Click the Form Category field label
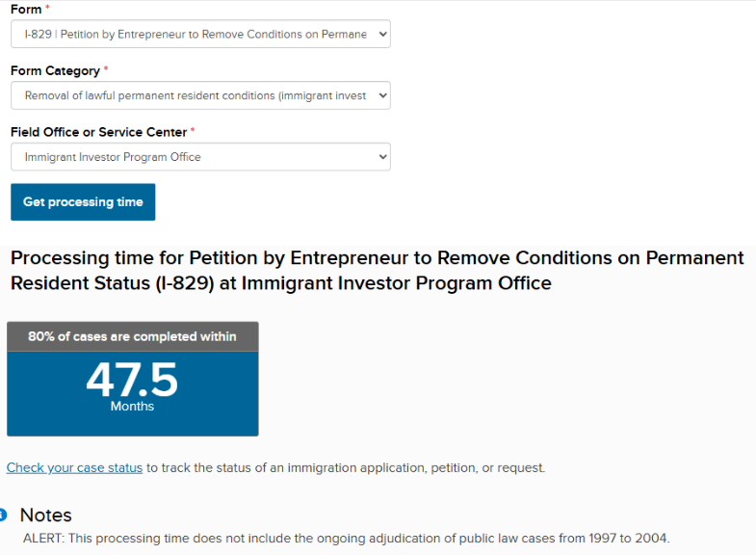This screenshot has height=555, width=756. [55, 70]
